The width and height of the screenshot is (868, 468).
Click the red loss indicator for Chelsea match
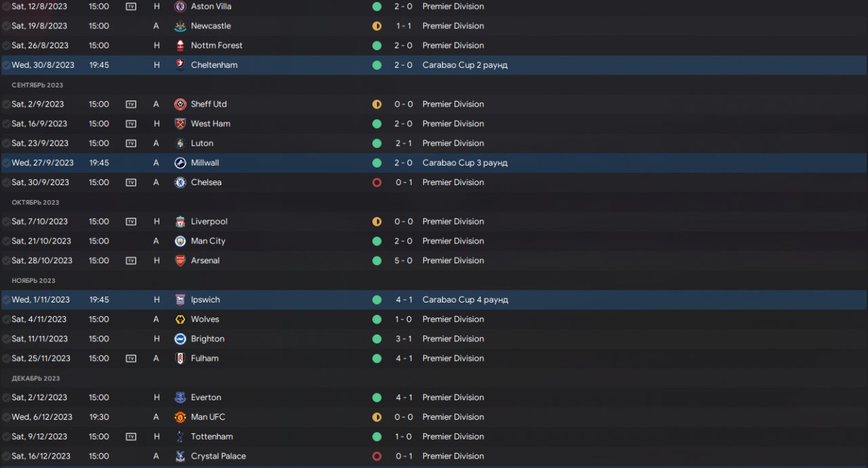tap(377, 182)
